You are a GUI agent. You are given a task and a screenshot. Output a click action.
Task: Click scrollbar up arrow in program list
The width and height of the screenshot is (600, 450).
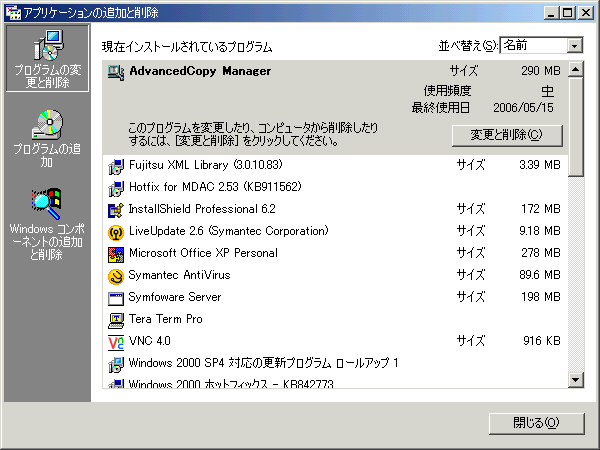(576, 70)
